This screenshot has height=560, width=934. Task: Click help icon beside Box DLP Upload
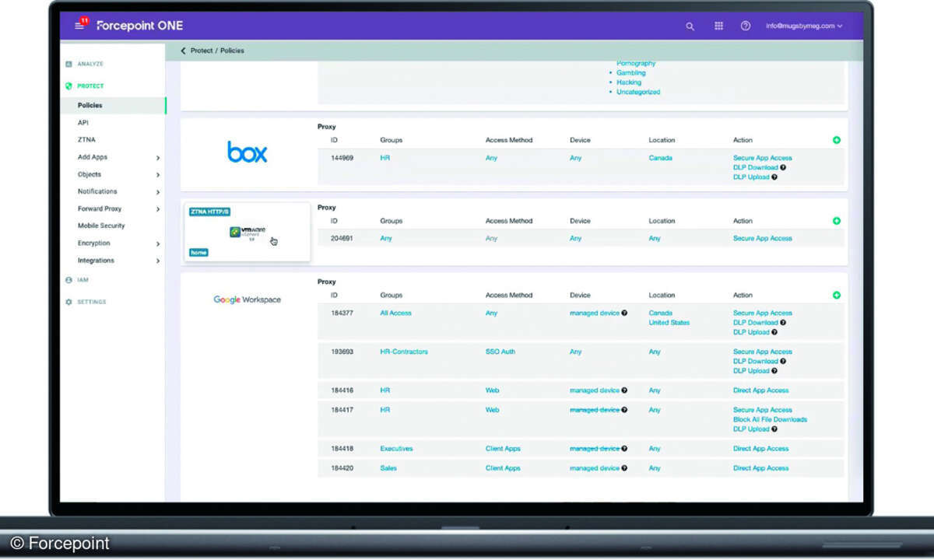[774, 177]
